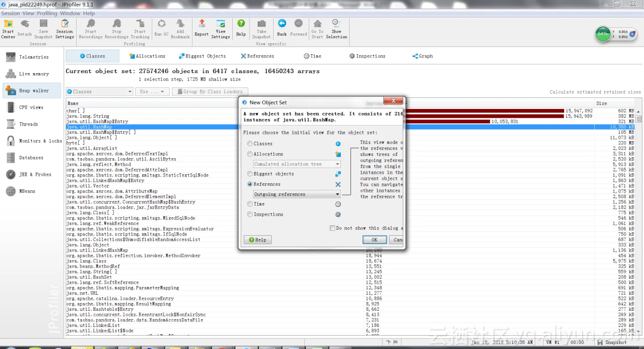The image size is (644, 349).
Task: Open the Use dropdown button
Action: (x=152, y=92)
